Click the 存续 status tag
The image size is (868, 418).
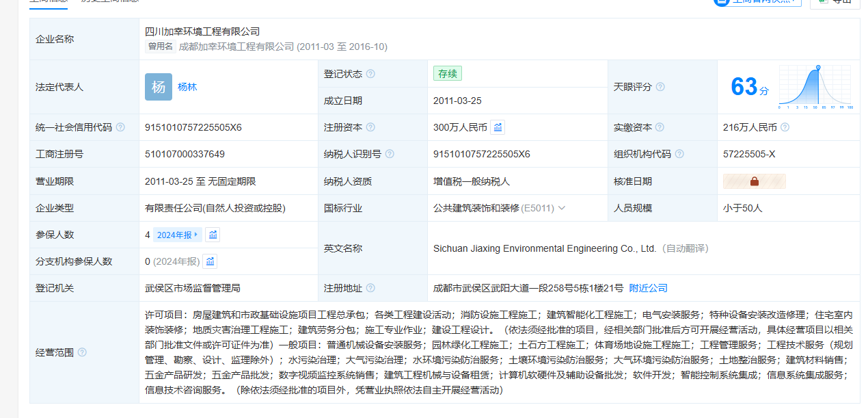click(x=448, y=73)
